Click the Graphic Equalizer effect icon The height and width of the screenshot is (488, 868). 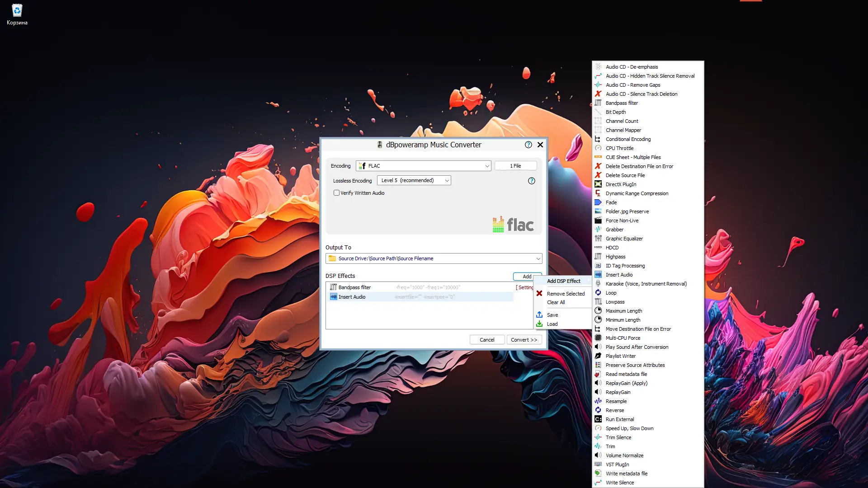598,239
